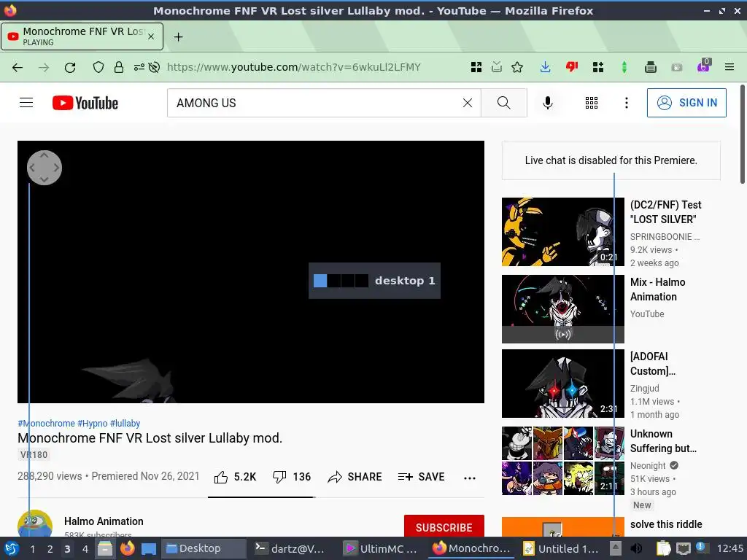Open a new Firefox tab
747x560 pixels.
(178, 36)
